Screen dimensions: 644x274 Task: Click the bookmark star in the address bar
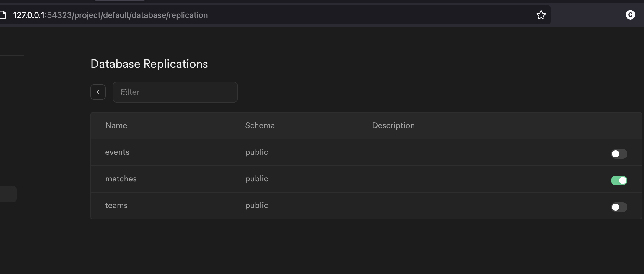pyautogui.click(x=541, y=15)
